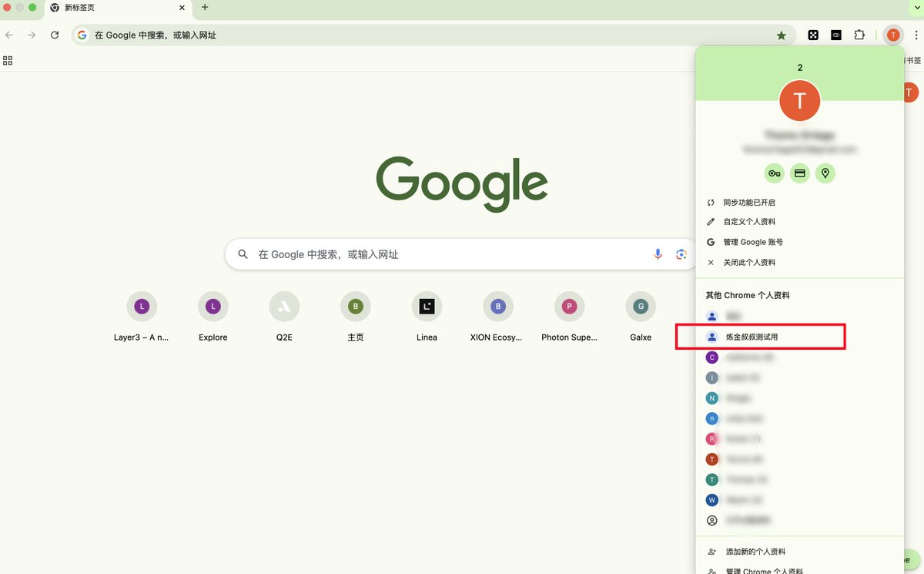Open the Linea shortcut tile
Screen dimensions: 924x574
pos(427,316)
